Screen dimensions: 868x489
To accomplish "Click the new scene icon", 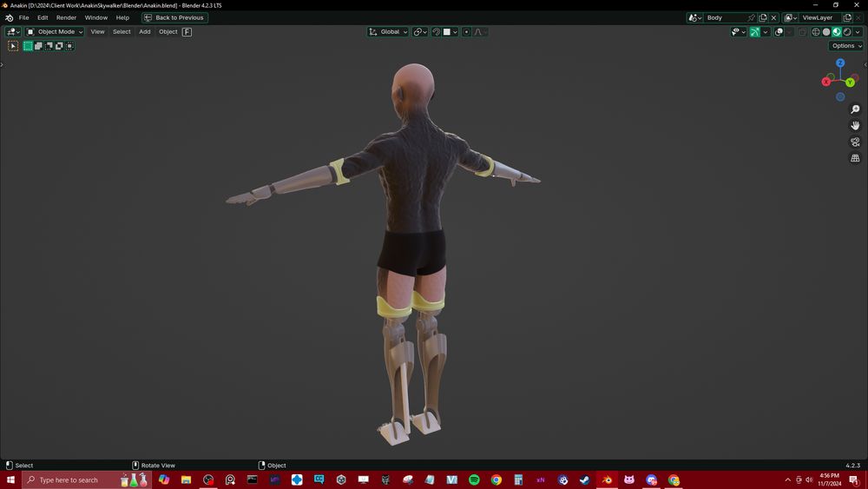I will [763, 17].
